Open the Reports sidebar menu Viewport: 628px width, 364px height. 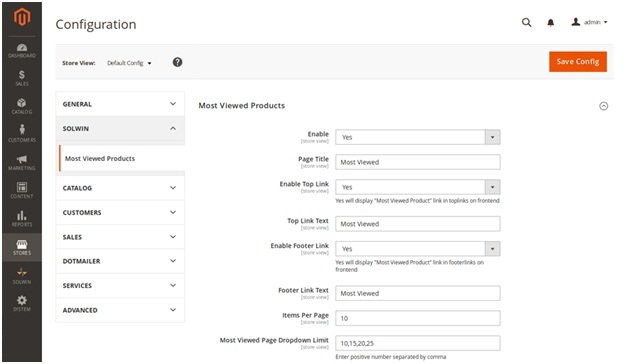[x=22, y=219]
